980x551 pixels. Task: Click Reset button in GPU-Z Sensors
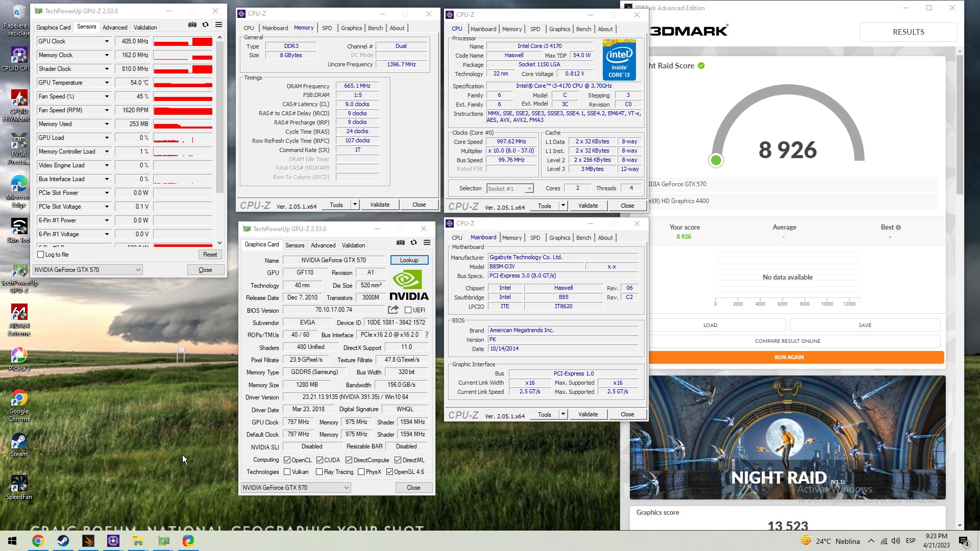point(210,254)
